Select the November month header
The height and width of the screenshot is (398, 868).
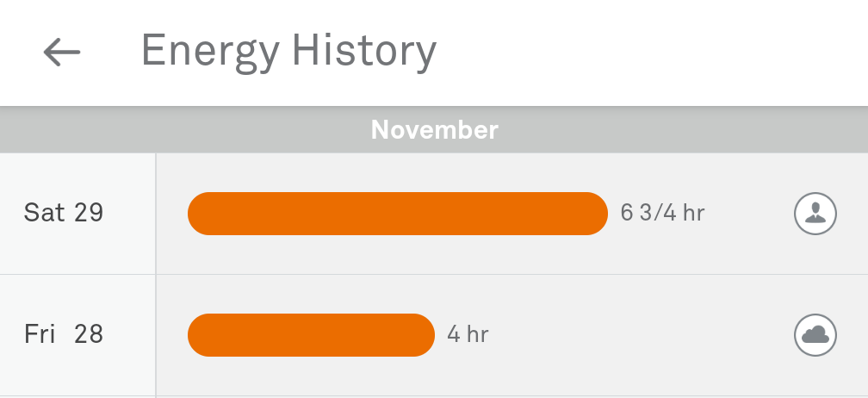click(434, 130)
